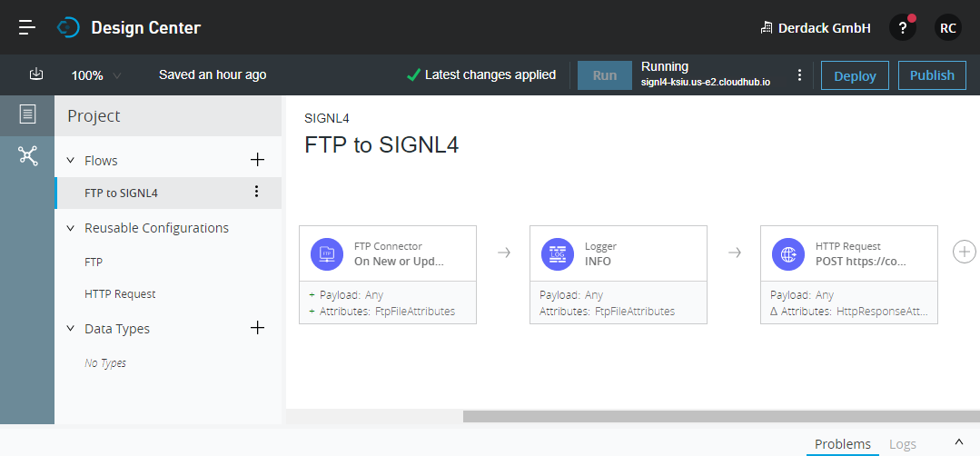Add a new flow with plus

257,160
